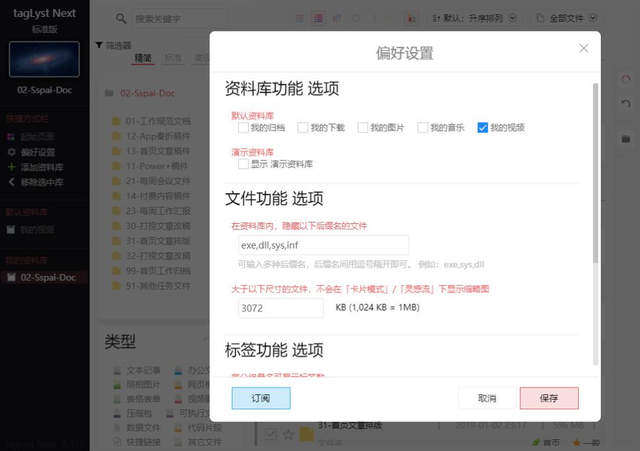Click the library icon next to 我的视频
The height and width of the screenshot is (451, 640).
[x=11, y=230]
